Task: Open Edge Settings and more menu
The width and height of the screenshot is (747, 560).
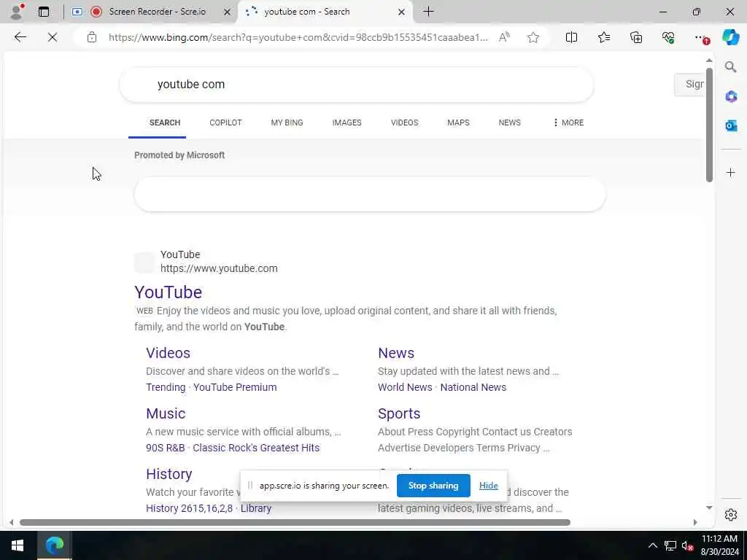Action: tap(701, 37)
